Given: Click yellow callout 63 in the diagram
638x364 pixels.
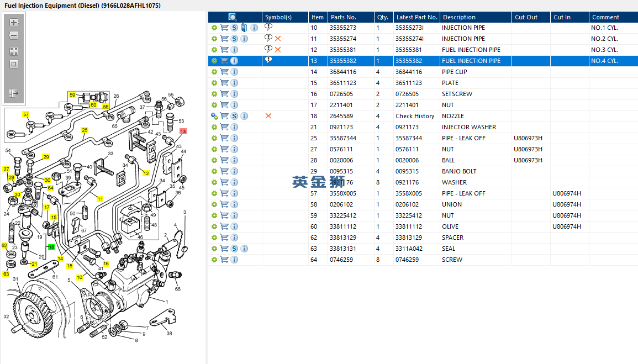Looking at the screenshot, I should (6, 274).
